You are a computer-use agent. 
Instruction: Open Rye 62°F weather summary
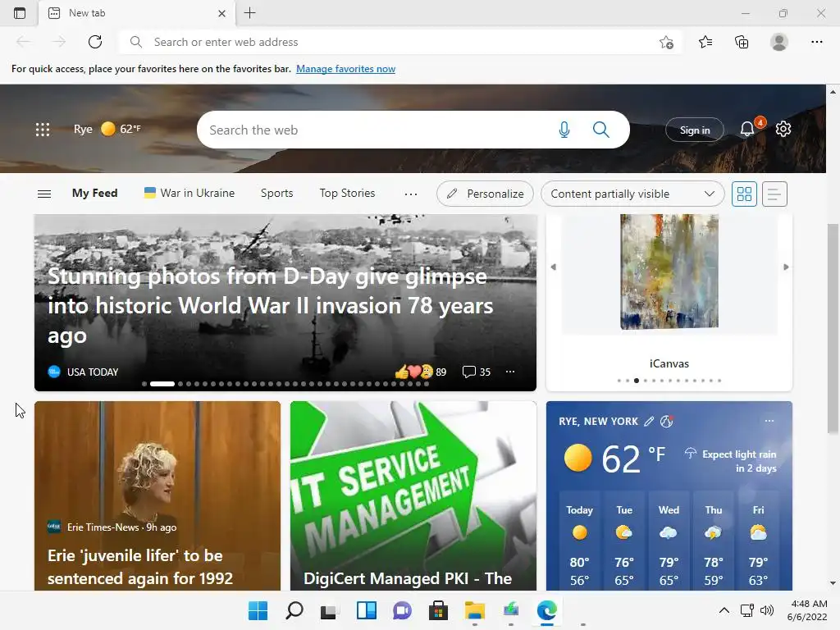tap(107, 129)
